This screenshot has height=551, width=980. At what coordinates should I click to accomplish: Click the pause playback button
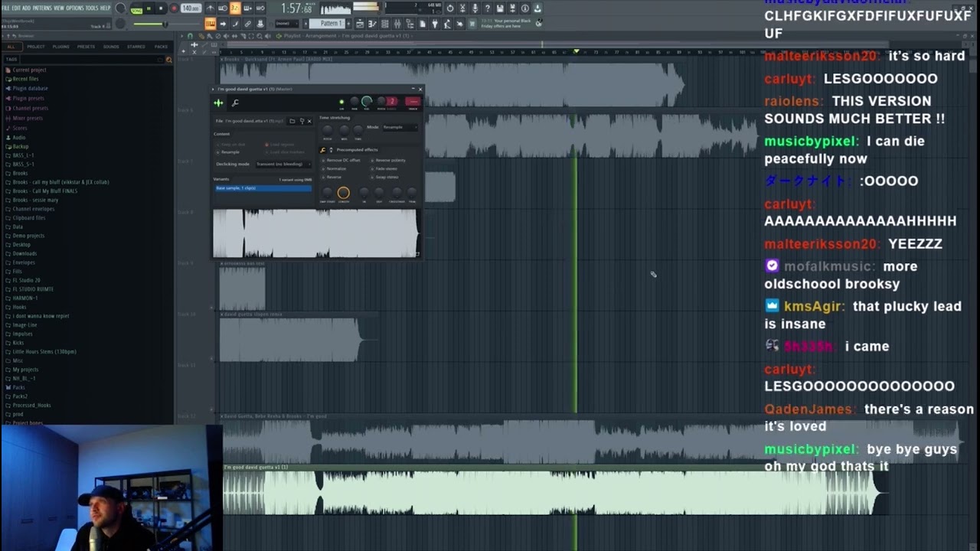[149, 8]
